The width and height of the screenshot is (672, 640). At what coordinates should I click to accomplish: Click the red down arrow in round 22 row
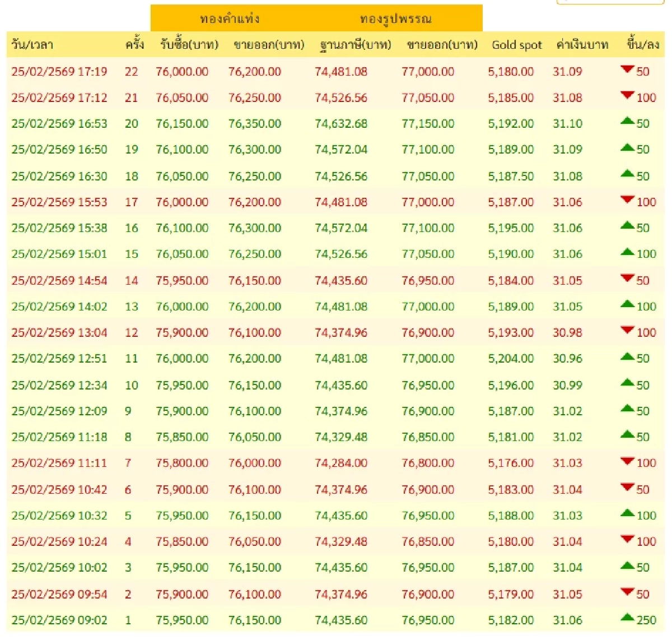627,69
